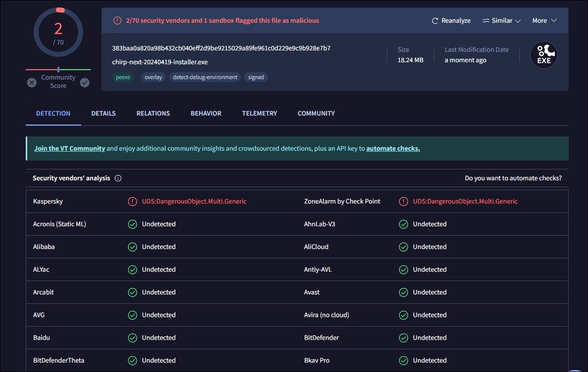Click the Reanalyze circular arrow icon
588x372 pixels.
pos(435,21)
